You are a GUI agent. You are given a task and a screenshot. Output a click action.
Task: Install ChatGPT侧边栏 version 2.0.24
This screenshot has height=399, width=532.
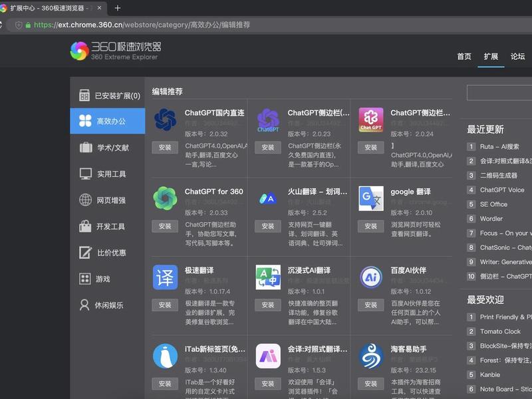[x=371, y=147]
